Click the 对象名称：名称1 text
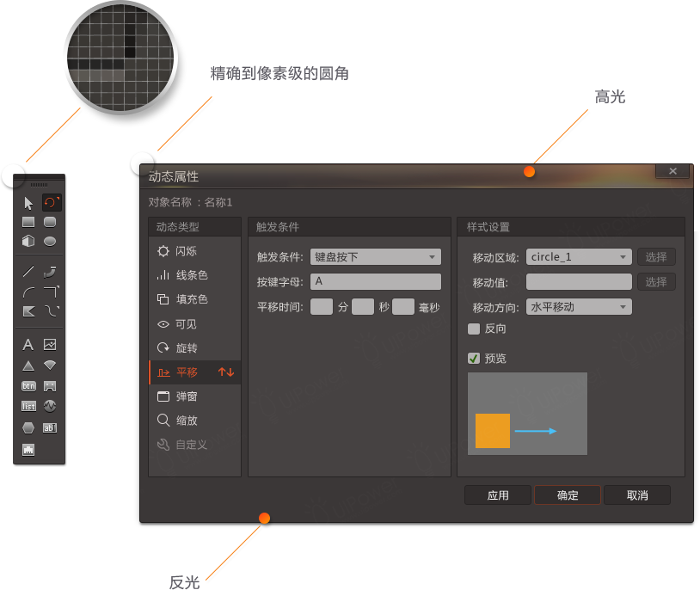The height and width of the screenshot is (590, 700). (x=190, y=202)
